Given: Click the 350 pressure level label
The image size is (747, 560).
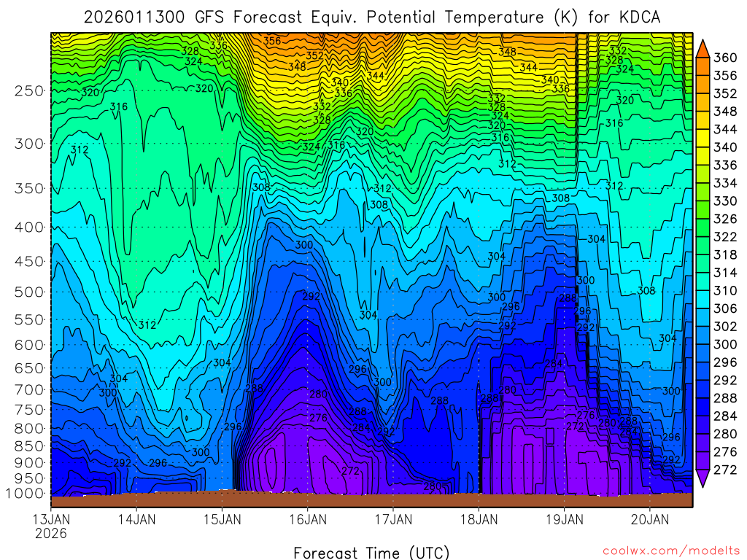Looking at the screenshot, I should click(29, 188).
